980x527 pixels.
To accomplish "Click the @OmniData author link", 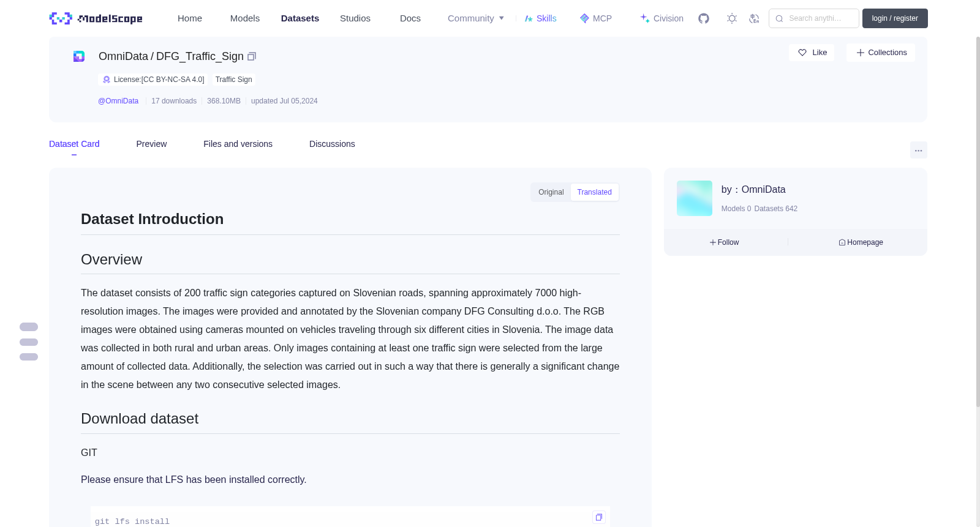I will point(118,101).
